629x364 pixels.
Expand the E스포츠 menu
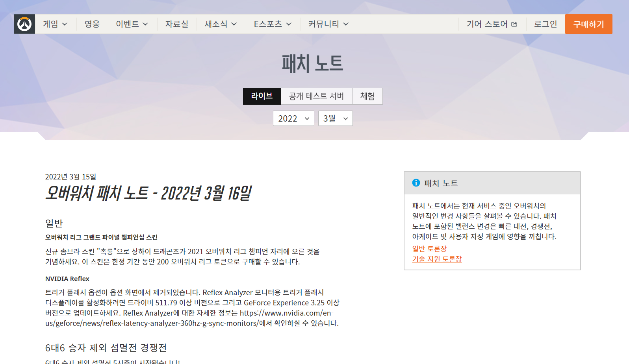pyautogui.click(x=273, y=24)
